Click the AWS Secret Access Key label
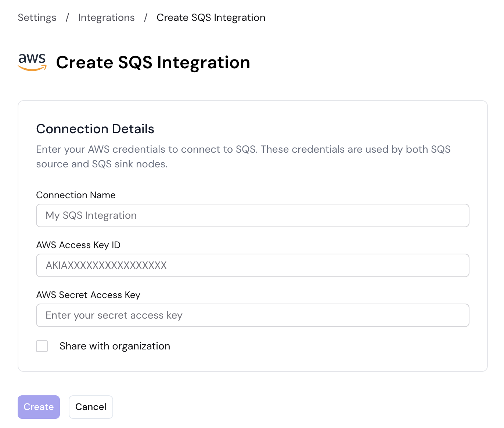The image size is (504, 428). pyautogui.click(x=88, y=295)
